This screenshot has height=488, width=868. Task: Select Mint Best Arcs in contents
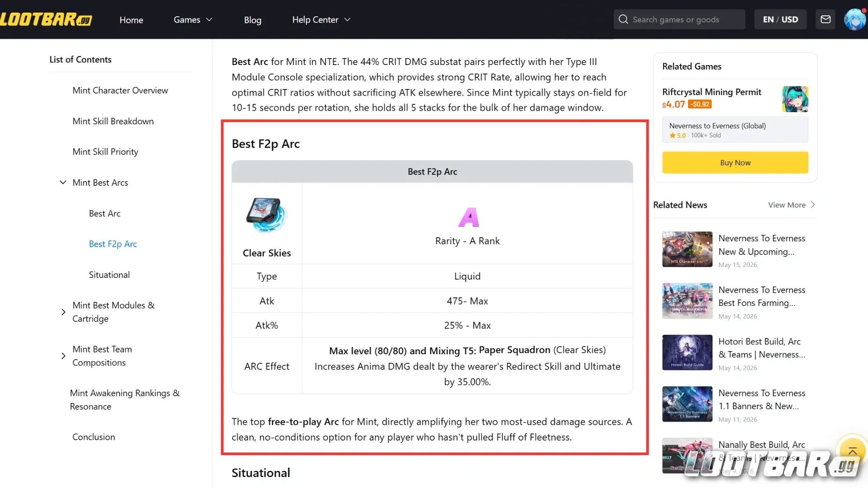point(100,183)
